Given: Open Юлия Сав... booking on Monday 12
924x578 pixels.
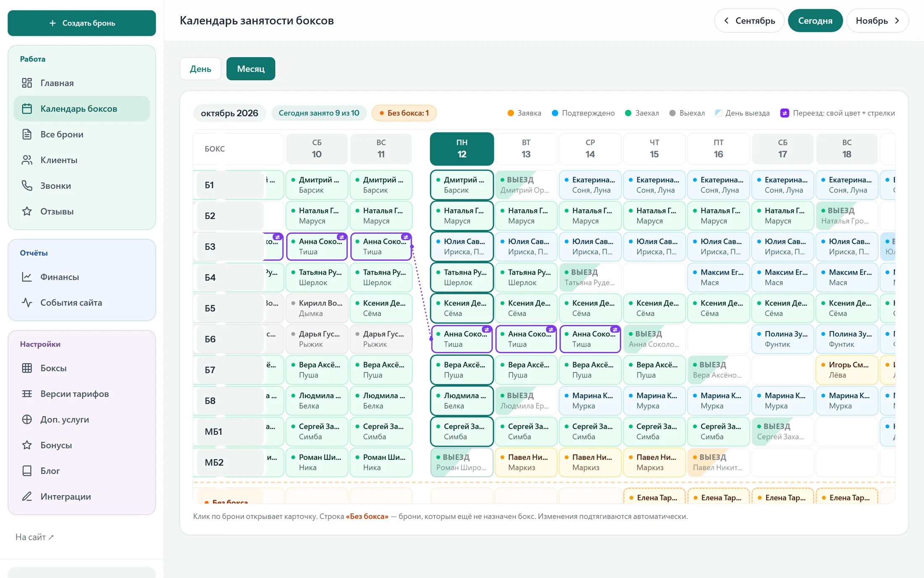Looking at the screenshot, I should tap(462, 246).
